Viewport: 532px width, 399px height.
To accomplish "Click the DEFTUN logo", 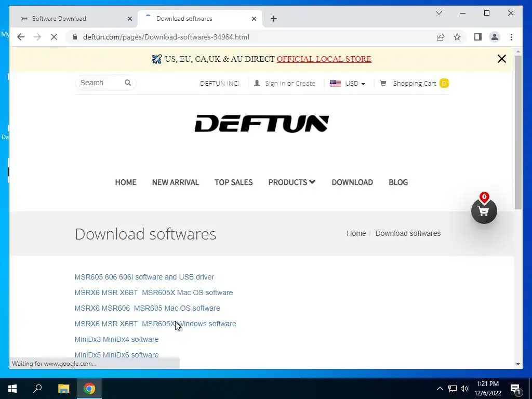I will (x=262, y=124).
